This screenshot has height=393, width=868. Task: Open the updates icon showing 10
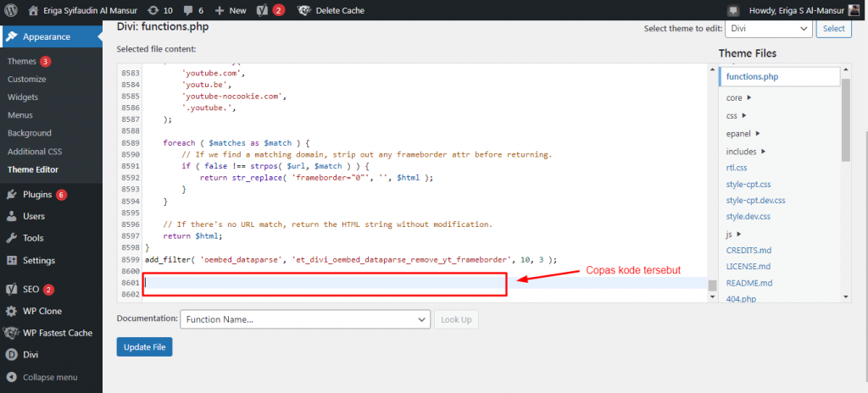coord(151,10)
